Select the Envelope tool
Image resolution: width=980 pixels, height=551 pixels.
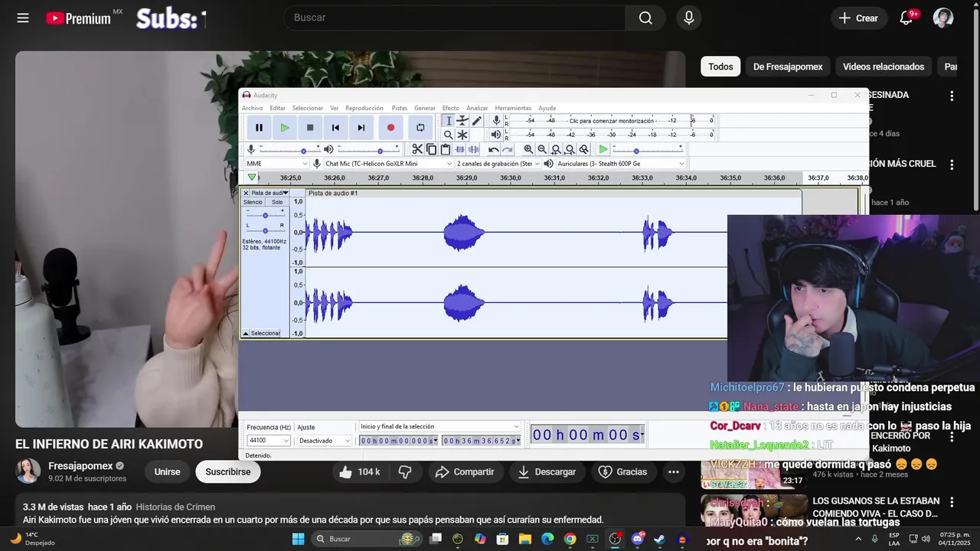click(x=462, y=121)
